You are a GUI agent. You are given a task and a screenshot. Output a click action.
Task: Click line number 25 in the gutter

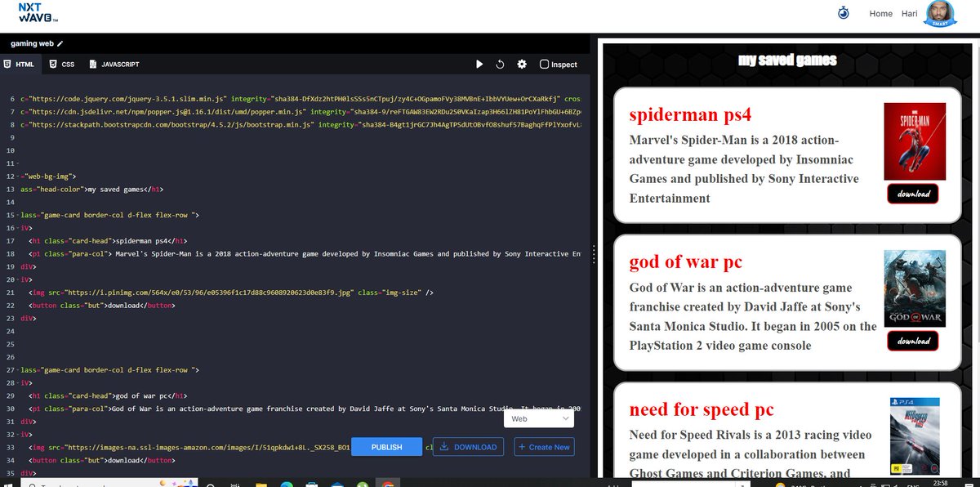tap(12, 345)
